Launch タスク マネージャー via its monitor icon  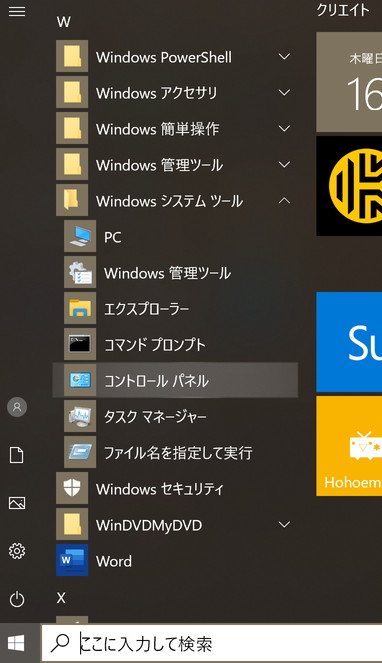coord(80,416)
